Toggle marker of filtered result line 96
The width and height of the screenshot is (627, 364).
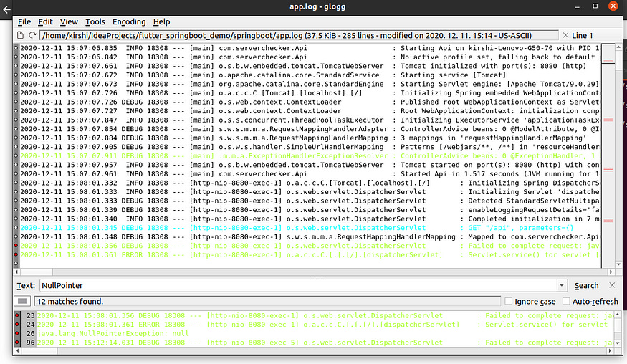(x=16, y=343)
